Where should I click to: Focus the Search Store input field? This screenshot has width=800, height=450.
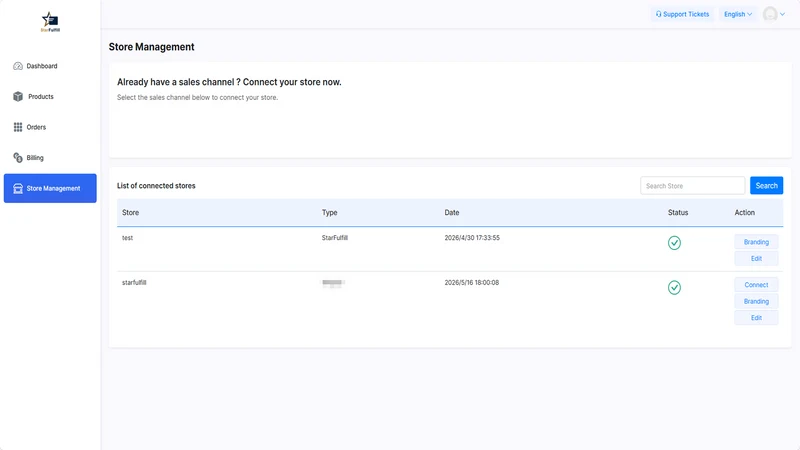[693, 186]
